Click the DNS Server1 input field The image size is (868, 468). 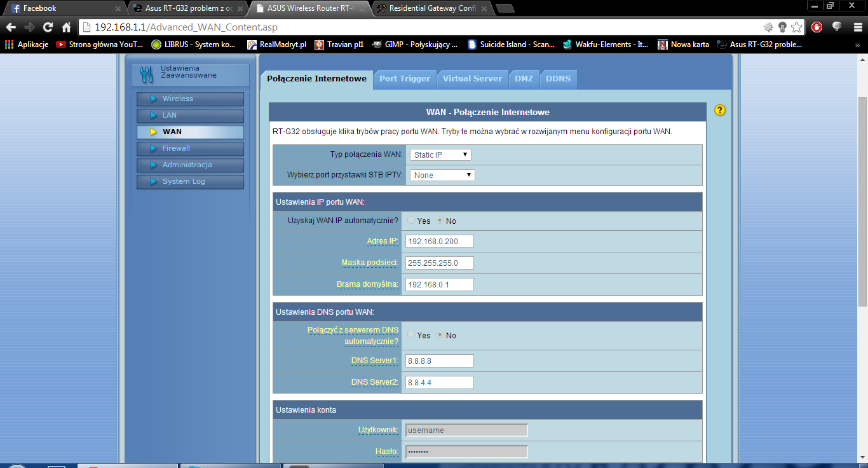click(440, 361)
